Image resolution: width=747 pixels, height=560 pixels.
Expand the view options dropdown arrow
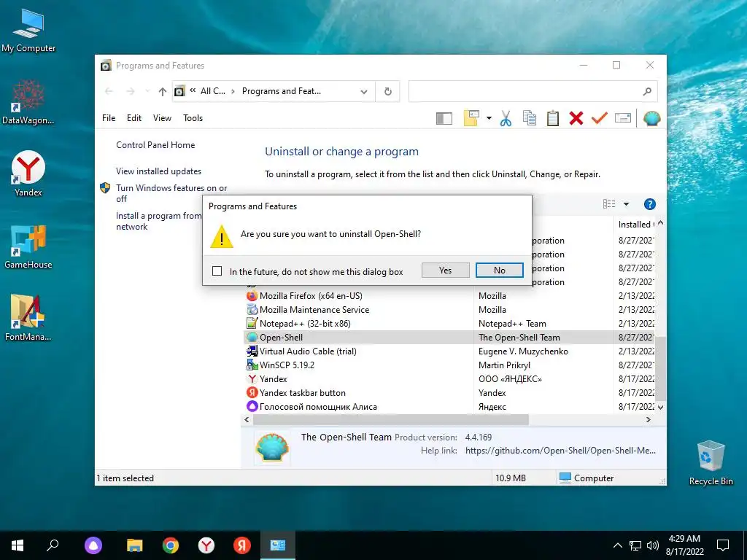pos(626,204)
